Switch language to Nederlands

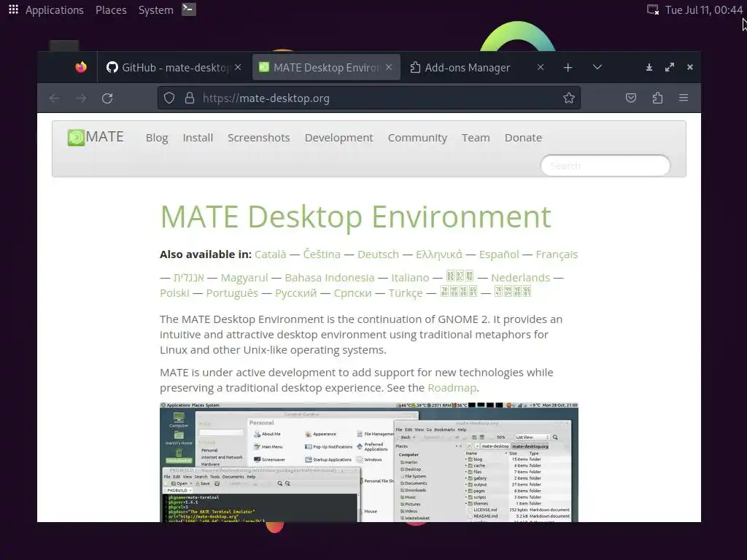pyautogui.click(x=520, y=278)
